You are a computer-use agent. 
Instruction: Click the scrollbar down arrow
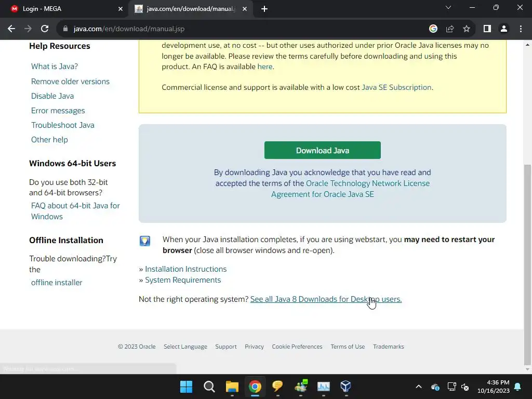[528, 369]
